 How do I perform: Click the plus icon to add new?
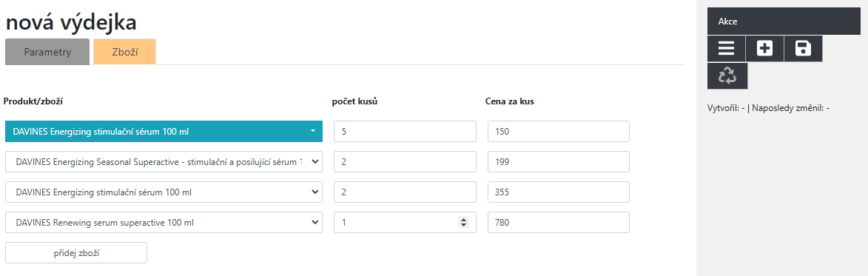[x=764, y=49]
